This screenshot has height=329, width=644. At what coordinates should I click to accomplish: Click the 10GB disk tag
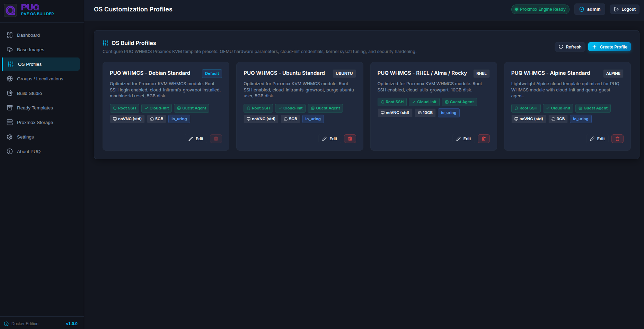(425, 113)
